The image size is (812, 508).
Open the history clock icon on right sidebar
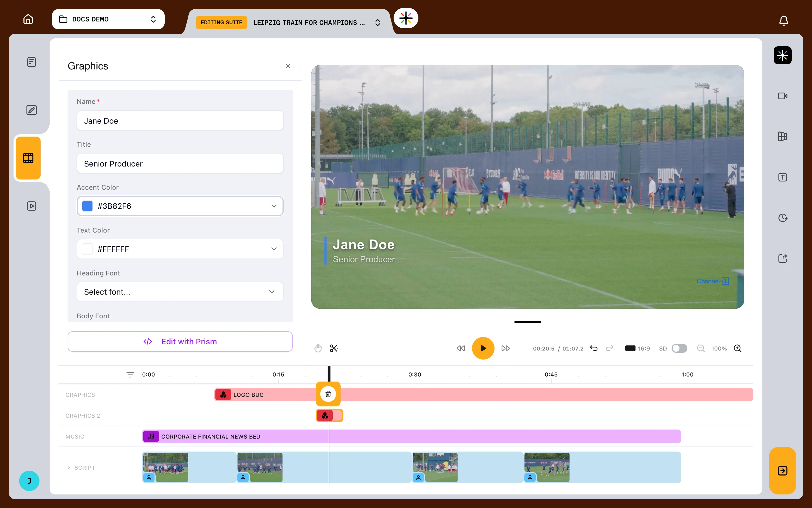782,218
